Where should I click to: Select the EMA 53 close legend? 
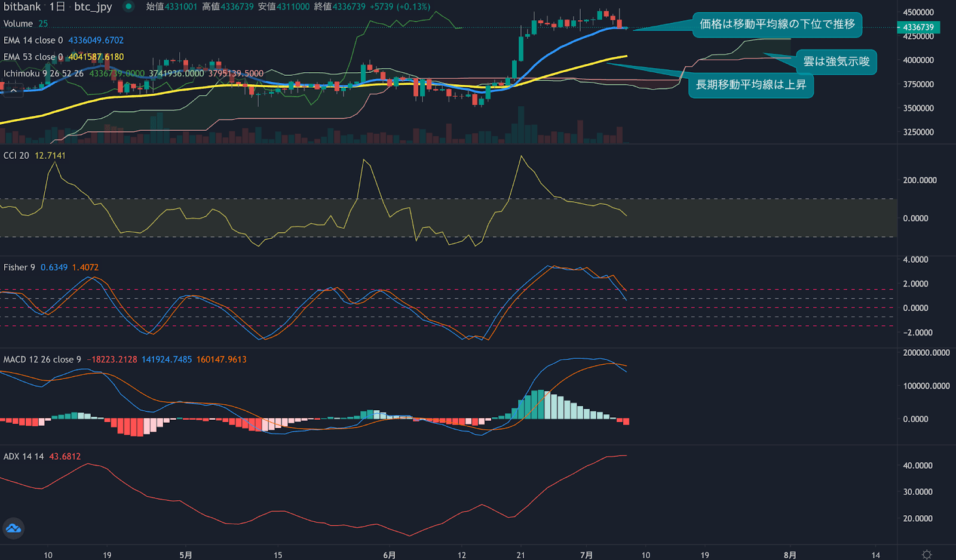tap(33, 57)
